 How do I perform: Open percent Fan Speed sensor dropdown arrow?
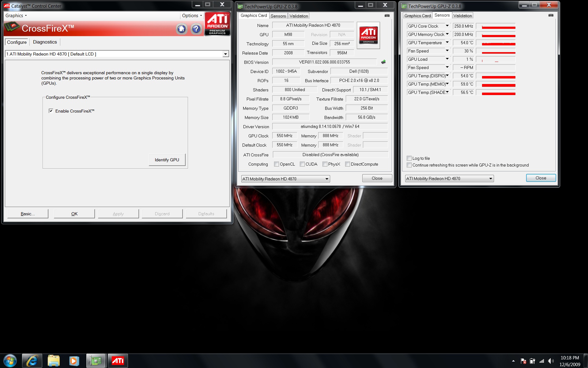click(x=447, y=51)
